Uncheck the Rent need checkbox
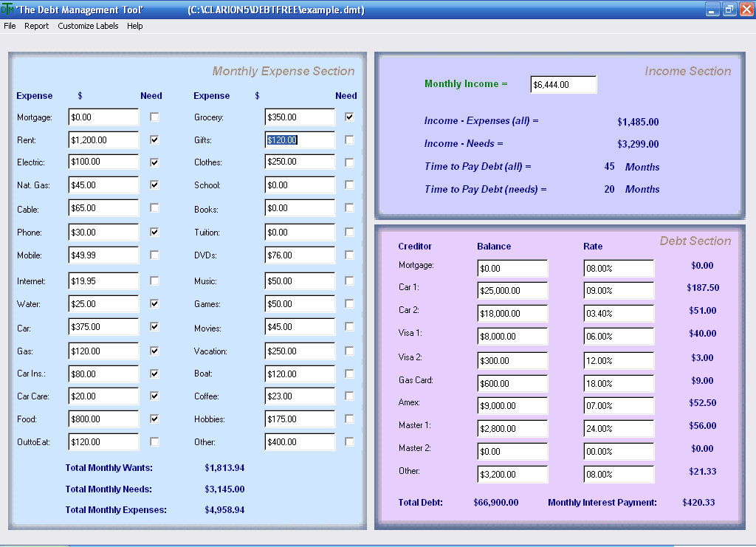This screenshot has height=547, width=756. click(x=154, y=140)
